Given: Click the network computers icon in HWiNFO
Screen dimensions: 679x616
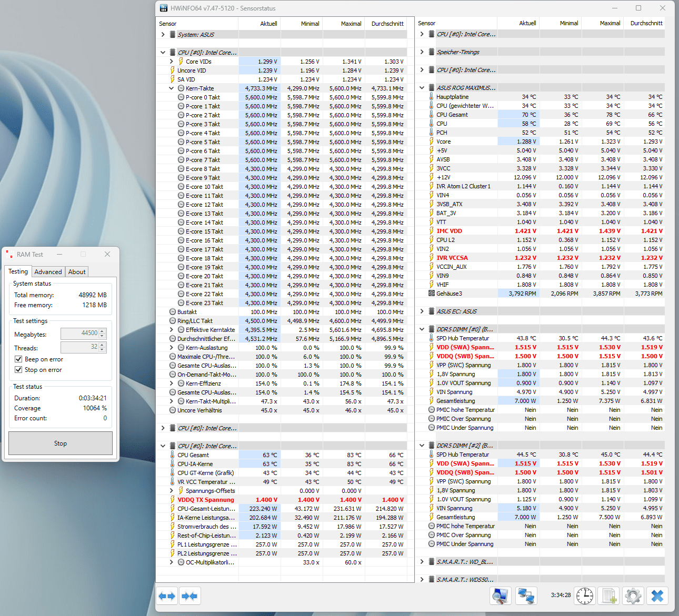Looking at the screenshot, I should 526,596.
